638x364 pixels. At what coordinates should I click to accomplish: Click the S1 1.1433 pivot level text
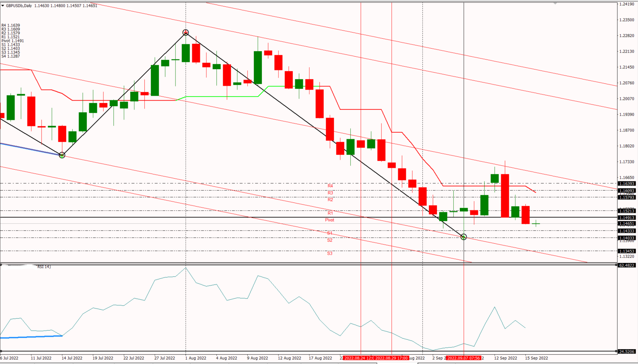[x=10, y=45]
